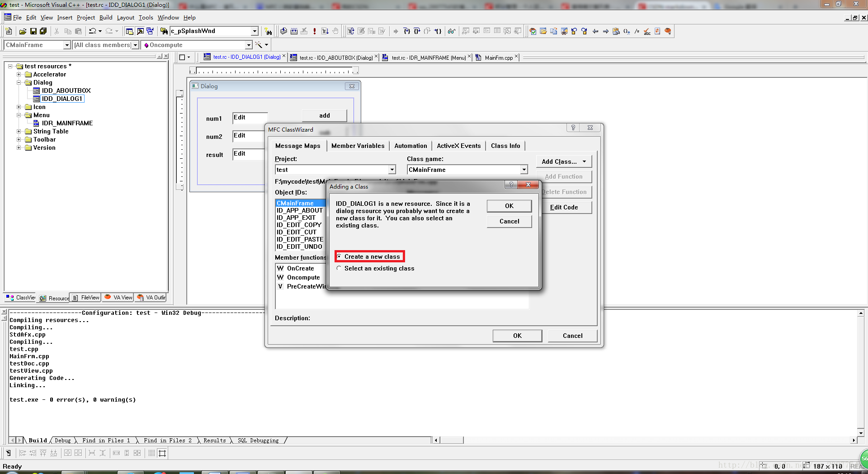Click the WizardBar action wand icon
The width and height of the screenshot is (868, 474).
259,45
